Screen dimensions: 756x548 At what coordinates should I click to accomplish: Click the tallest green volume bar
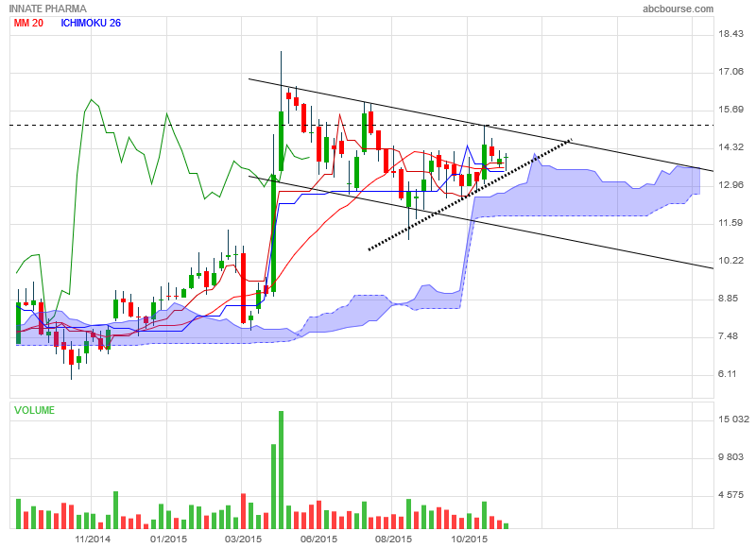point(281,470)
